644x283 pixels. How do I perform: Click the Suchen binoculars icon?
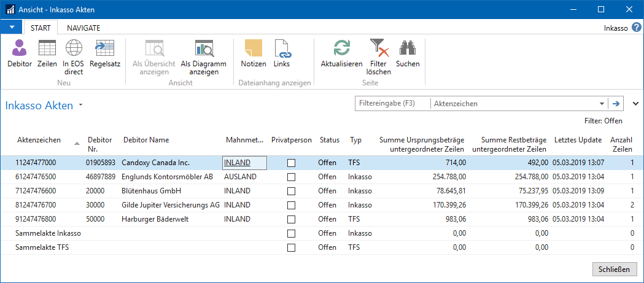click(x=408, y=48)
